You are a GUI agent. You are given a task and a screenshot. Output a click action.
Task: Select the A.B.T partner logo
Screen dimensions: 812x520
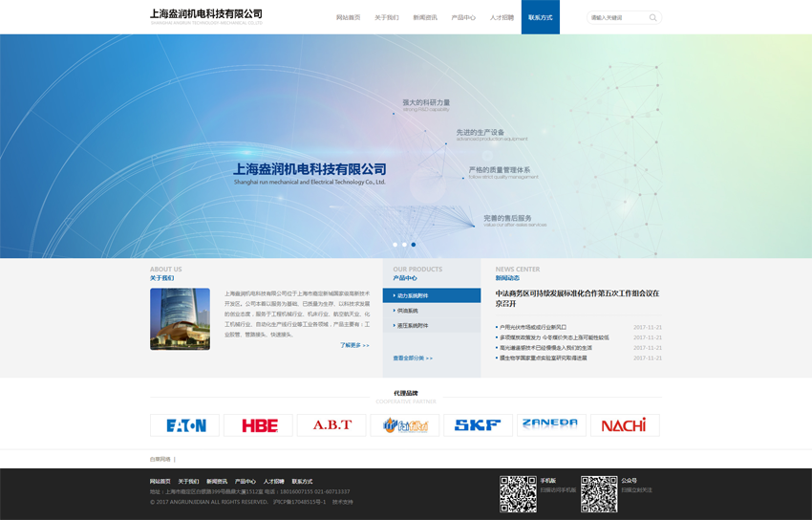click(x=331, y=425)
